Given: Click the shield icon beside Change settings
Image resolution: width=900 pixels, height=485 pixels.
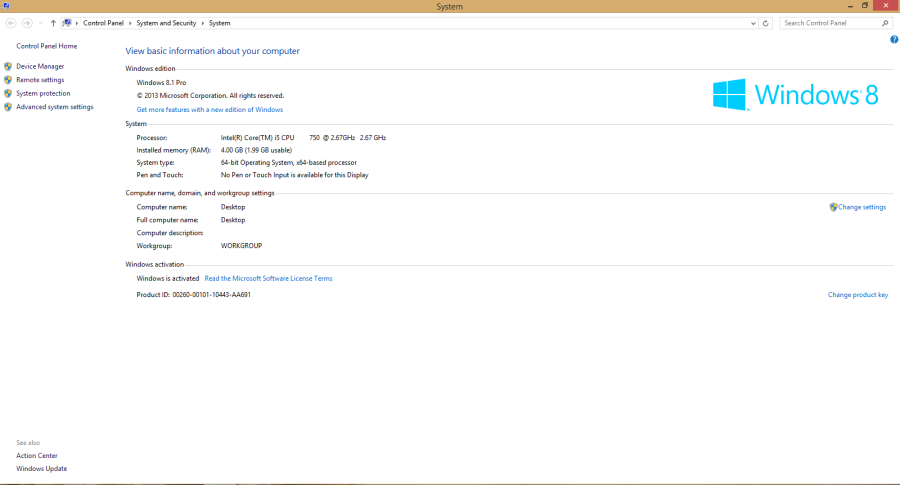Looking at the screenshot, I should coord(833,207).
